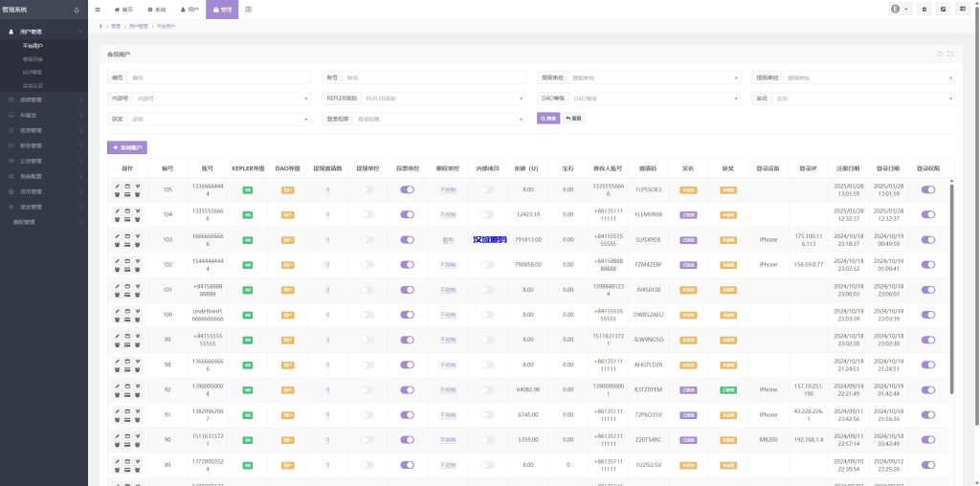
Task: Click the rightmost icon in the top bar
Action: (x=962, y=9)
